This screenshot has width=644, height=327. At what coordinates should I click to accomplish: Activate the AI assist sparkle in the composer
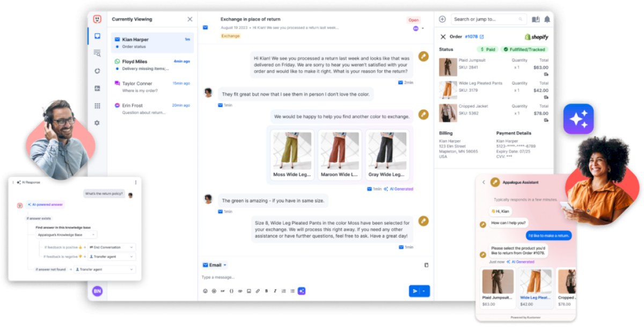[x=301, y=290]
